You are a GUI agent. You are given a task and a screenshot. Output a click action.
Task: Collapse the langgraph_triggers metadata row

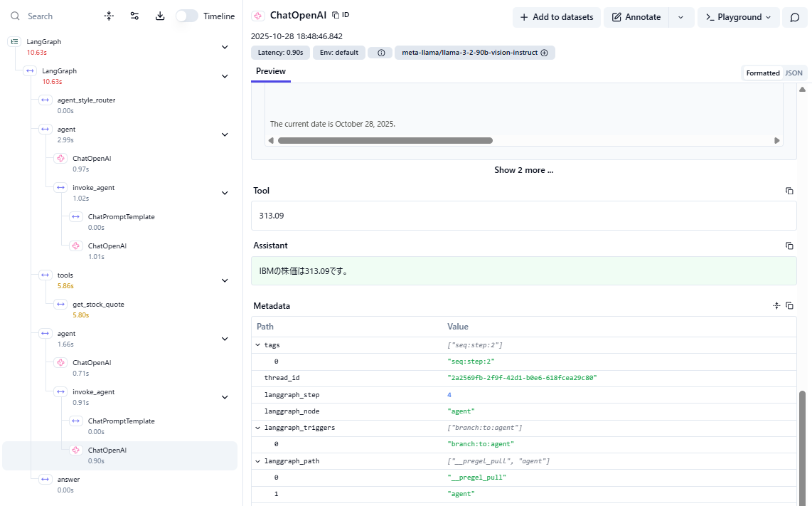[x=258, y=428]
